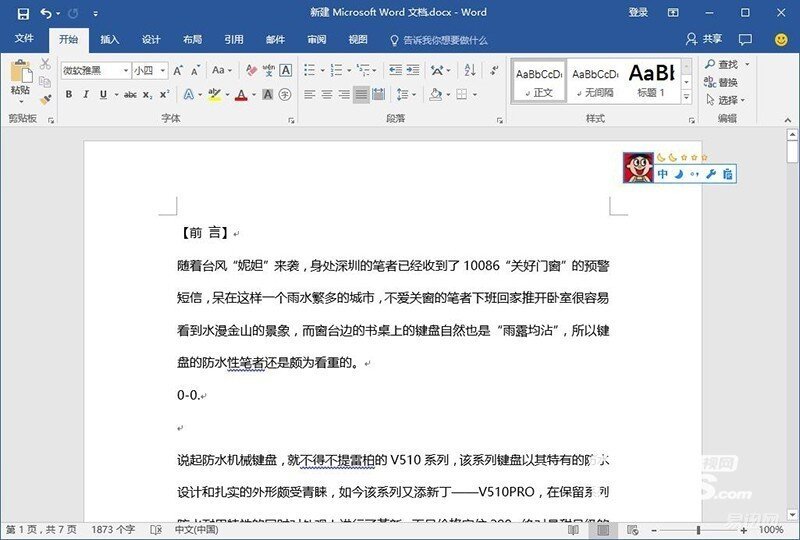This screenshot has height=540, width=800.
Task: Click the tell me search box
Action: tap(438, 40)
